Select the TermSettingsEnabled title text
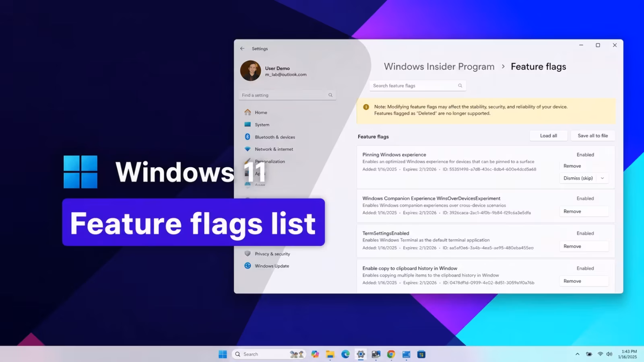Viewport: 644px width, 362px height. coord(386,233)
